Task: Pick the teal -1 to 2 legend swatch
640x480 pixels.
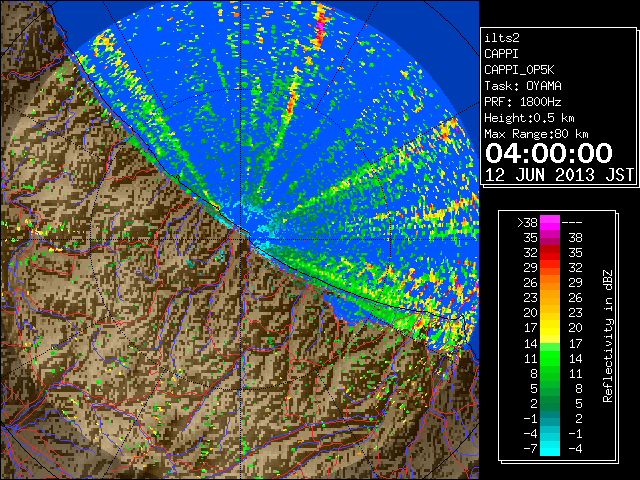Action: click(550, 418)
